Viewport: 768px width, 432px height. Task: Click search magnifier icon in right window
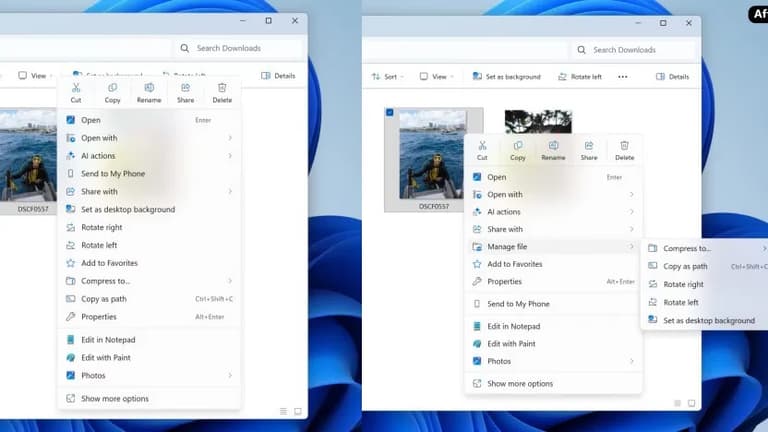coord(581,50)
